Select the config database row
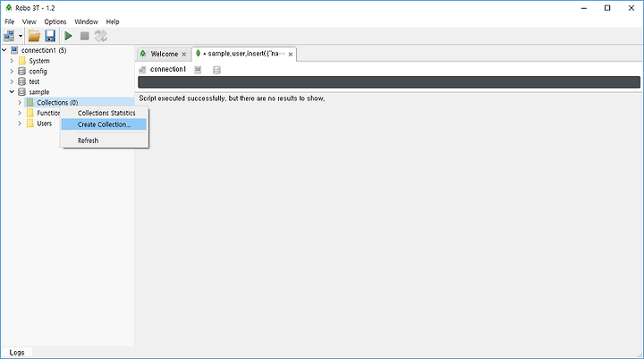The image size is (644, 359). 38,71
